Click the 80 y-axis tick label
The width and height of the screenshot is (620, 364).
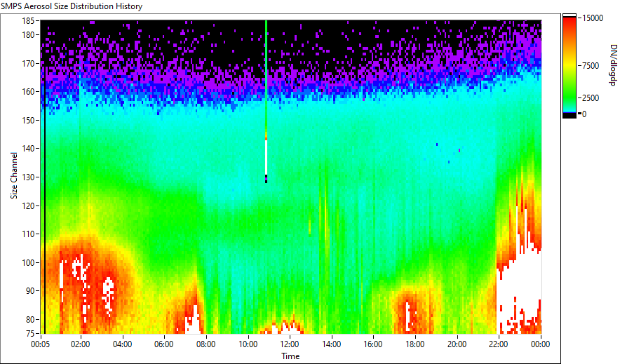click(30, 319)
